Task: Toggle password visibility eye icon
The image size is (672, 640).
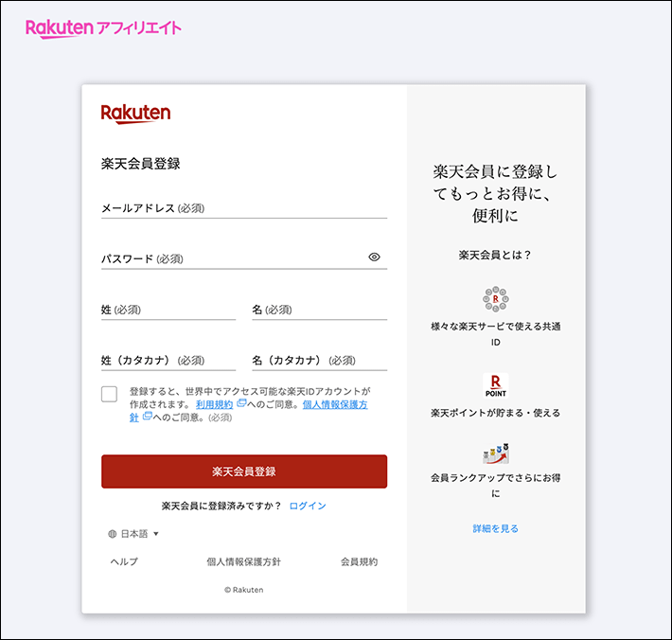Action: point(374,257)
